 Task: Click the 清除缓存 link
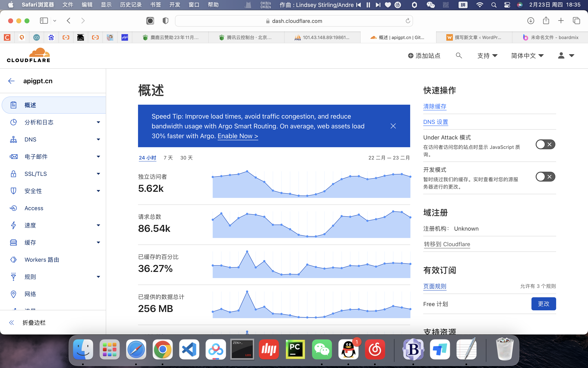tap(435, 106)
